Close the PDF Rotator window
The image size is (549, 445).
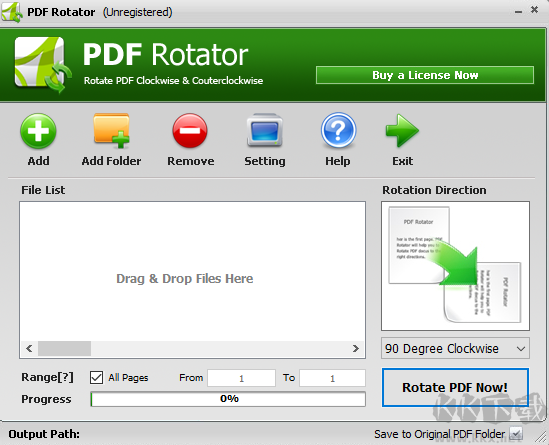534,10
